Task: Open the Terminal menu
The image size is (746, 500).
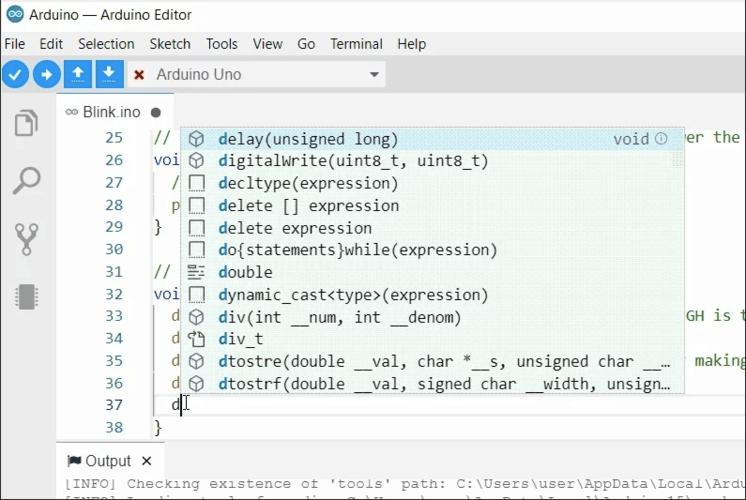Action: [356, 44]
